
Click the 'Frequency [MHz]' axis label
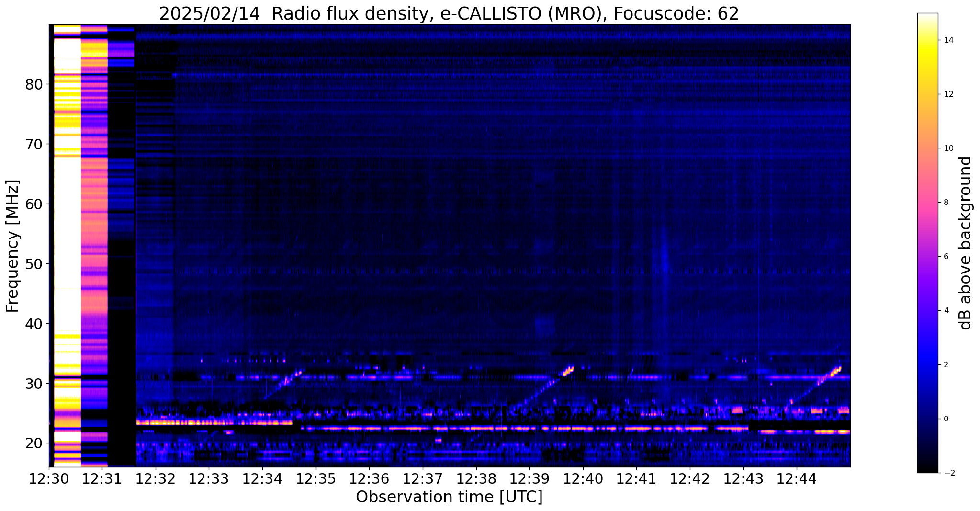click(13, 246)
